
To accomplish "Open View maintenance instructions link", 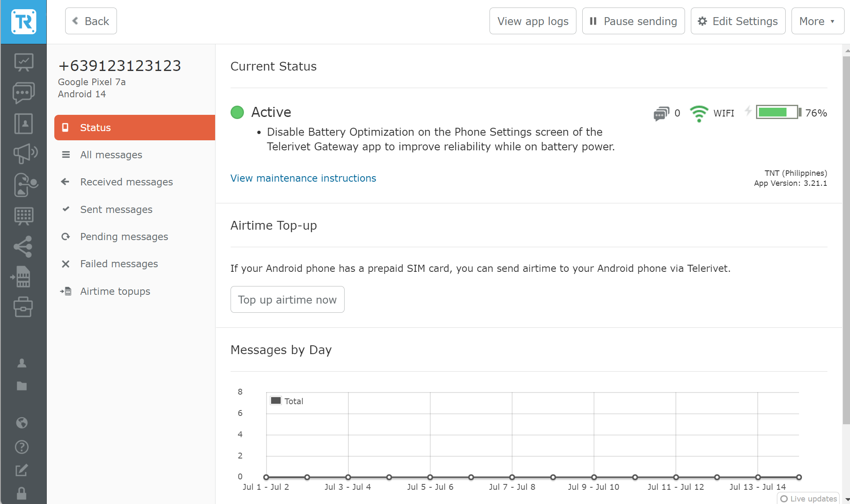I will [x=303, y=178].
